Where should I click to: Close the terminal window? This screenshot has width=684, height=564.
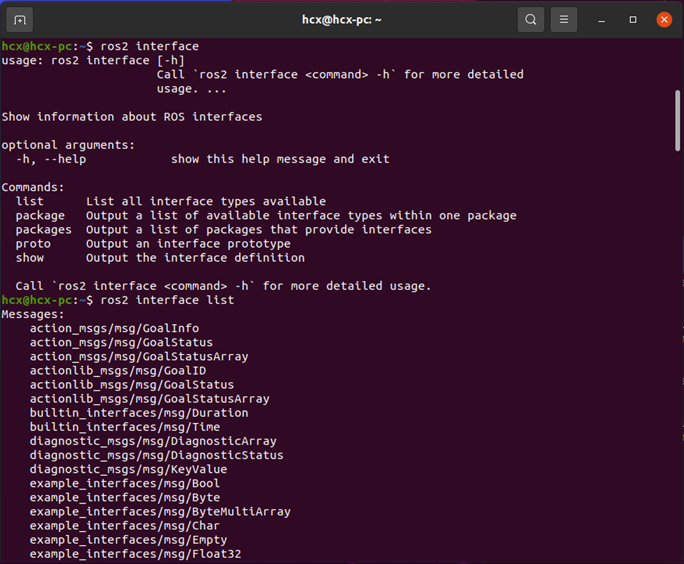coord(664,20)
